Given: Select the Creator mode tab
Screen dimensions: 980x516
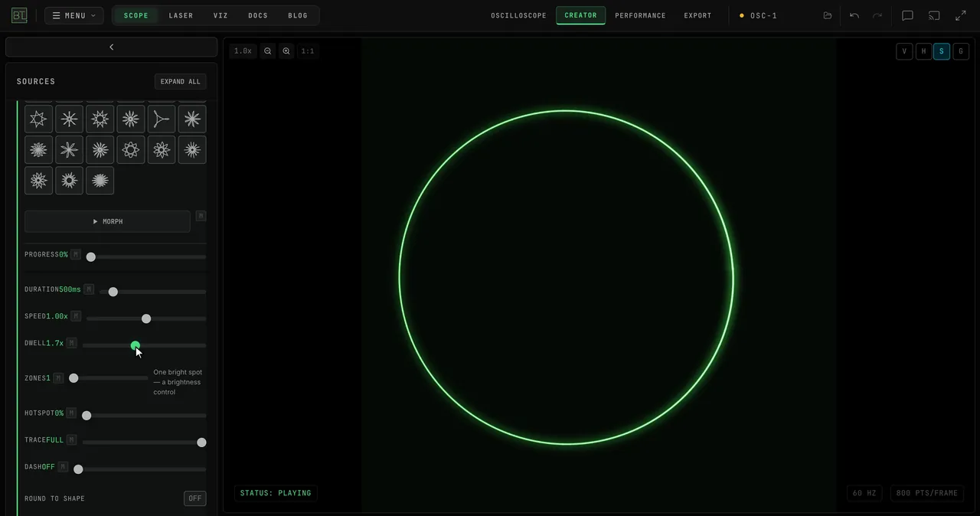Looking at the screenshot, I should [580, 15].
